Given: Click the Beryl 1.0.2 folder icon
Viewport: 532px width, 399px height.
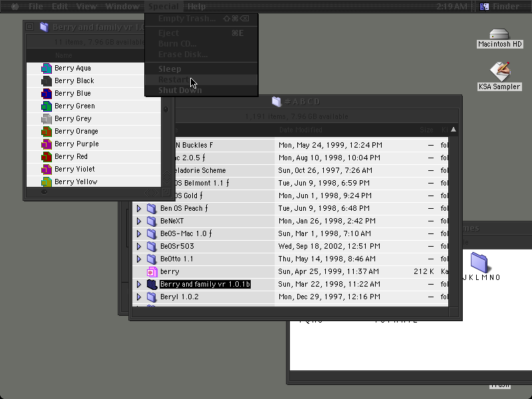Looking at the screenshot, I should pos(152,297).
